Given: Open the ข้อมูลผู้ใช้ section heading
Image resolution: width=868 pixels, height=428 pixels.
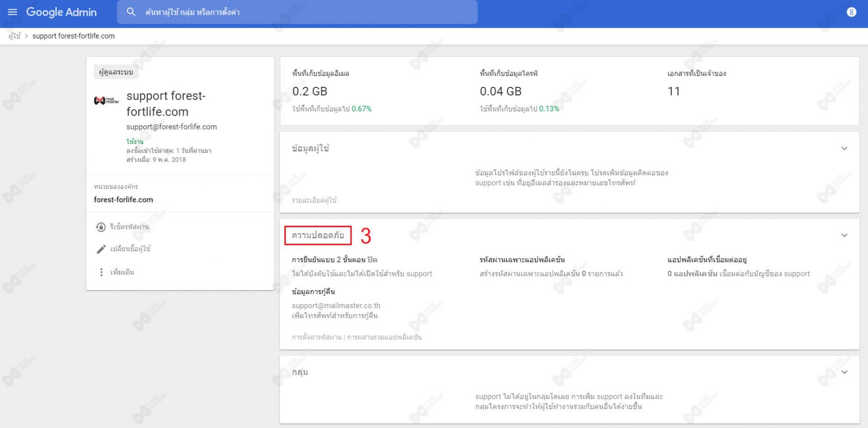Looking at the screenshot, I should click(x=310, y=148).
